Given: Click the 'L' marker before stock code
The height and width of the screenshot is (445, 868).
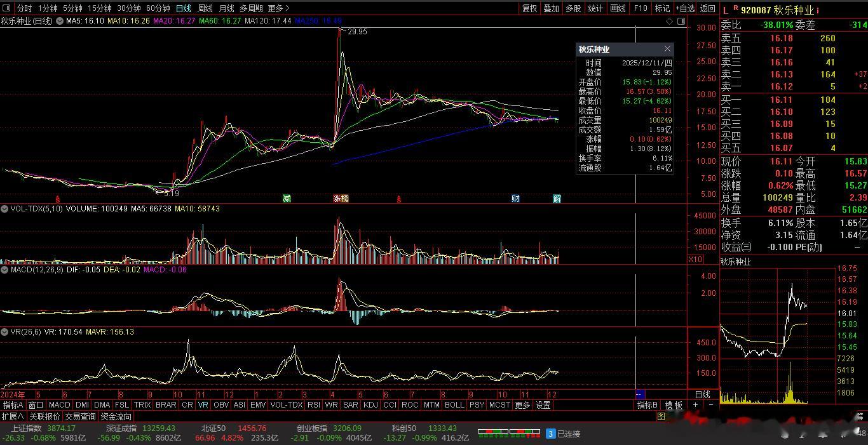Looking at the screenshot, I should click(x=726, y=10).
